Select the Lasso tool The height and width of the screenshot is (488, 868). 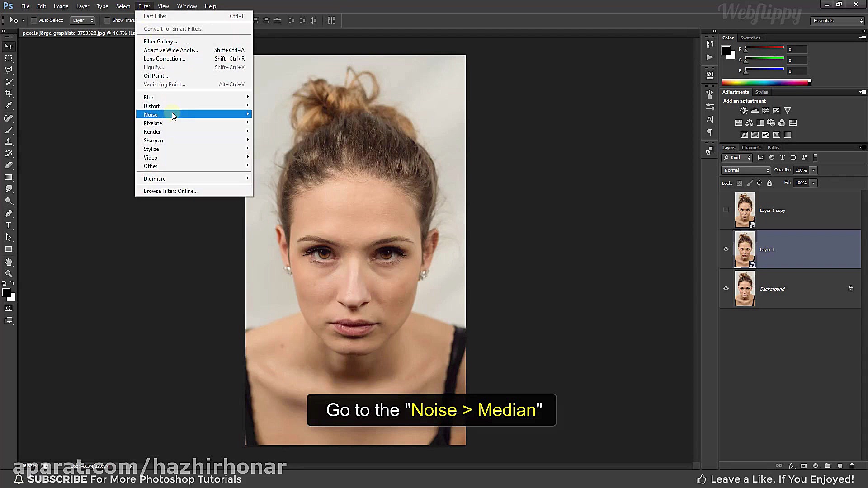(9, 70)
